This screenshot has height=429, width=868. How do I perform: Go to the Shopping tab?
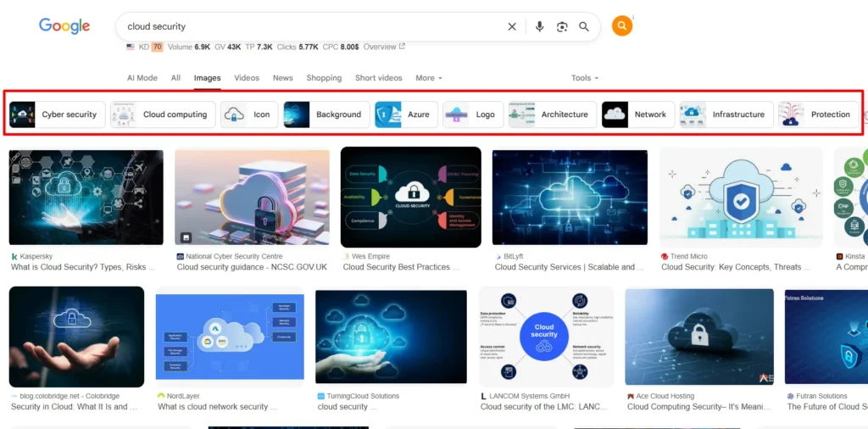point(324,78)
